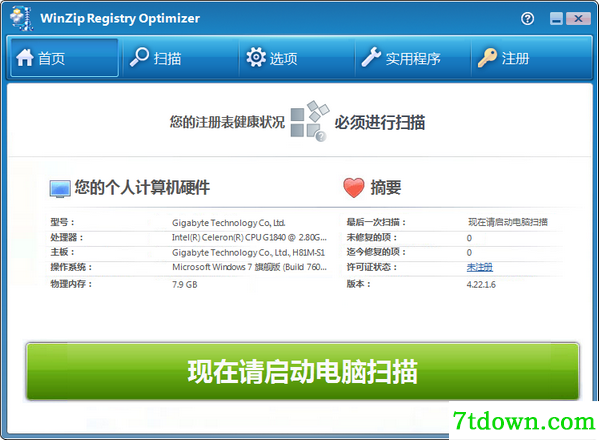
Task: Click the computer monitor hardware icon
Action: (60, 189)
